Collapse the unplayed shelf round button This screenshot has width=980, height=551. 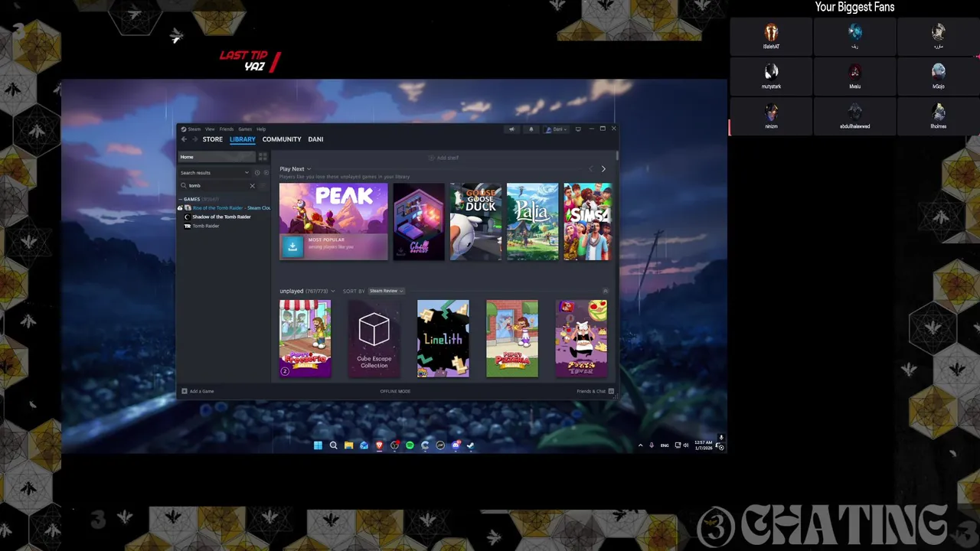point(606,291)
